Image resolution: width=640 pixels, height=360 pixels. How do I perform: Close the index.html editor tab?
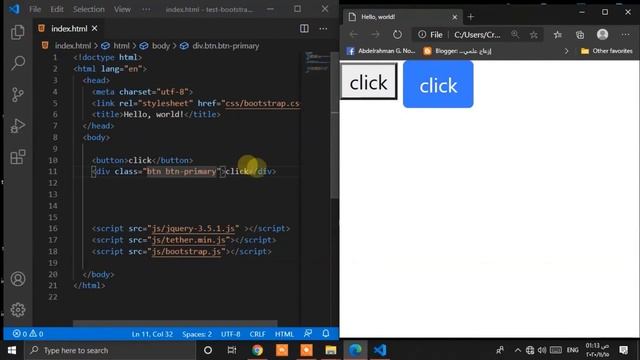click(95, 29)
